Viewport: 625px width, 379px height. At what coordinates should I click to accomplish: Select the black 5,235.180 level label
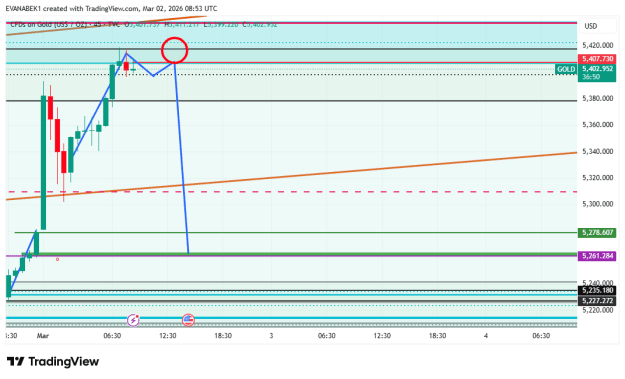click(x=597, y=290)
